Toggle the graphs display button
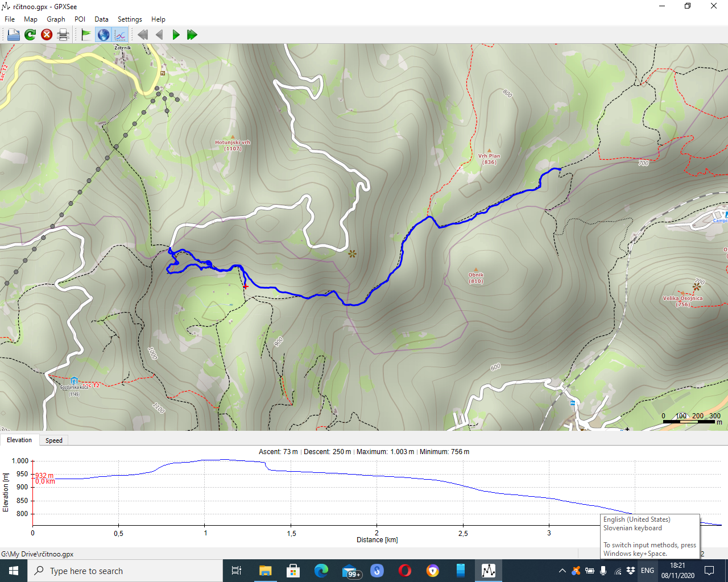Image resolution: width=728 pixels, height=582 pixels. click(120, 35)
